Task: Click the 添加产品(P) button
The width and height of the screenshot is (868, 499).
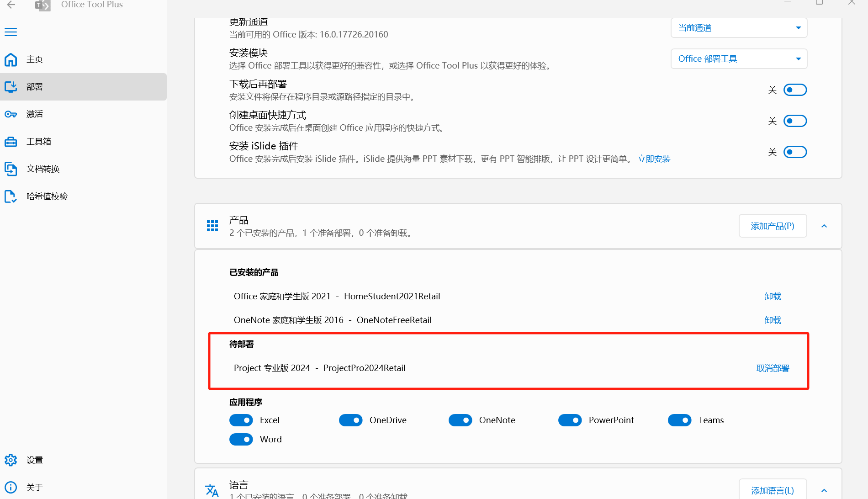Action: coord(773,226)
